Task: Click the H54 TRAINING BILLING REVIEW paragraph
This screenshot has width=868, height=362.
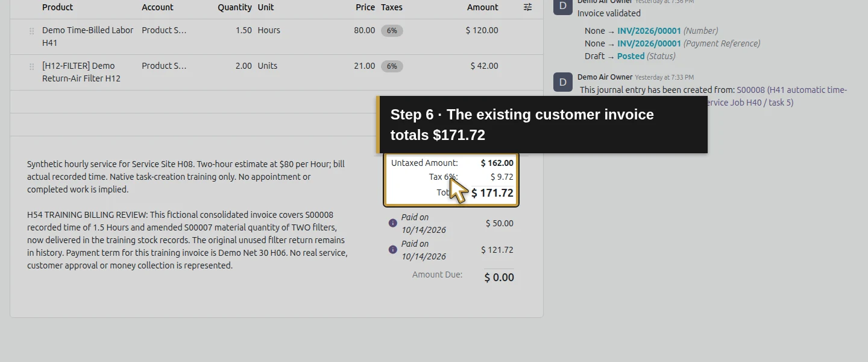Action: click(x=187, y=240)
